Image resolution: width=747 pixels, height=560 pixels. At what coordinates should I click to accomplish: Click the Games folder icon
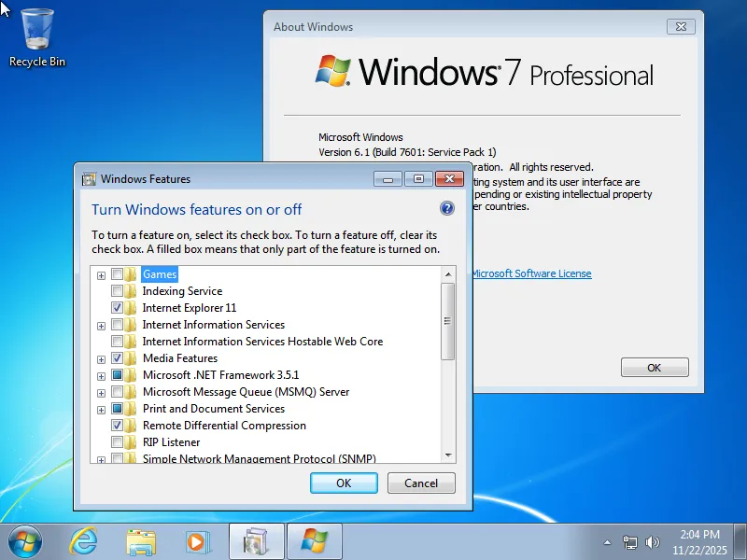coord(131,274)
